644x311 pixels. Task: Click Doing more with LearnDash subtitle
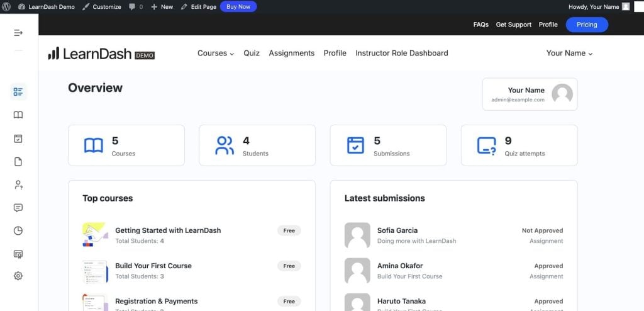[x=416, y=240]
